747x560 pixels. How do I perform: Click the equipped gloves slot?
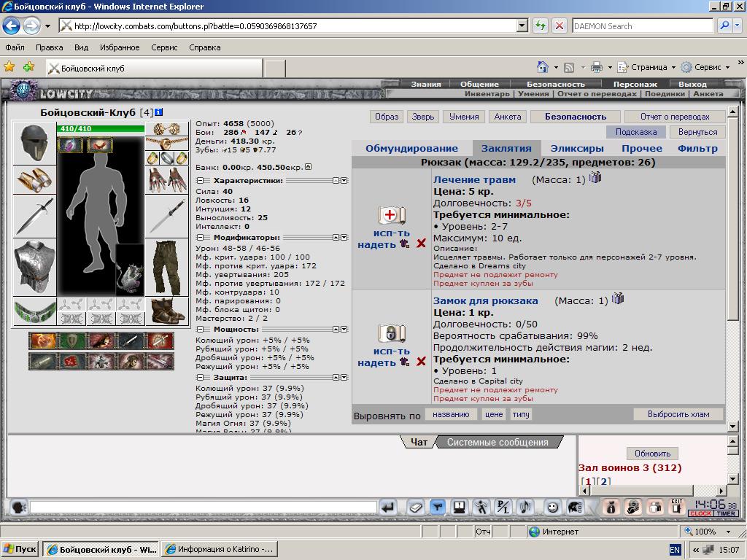click(x=167, y=180)
